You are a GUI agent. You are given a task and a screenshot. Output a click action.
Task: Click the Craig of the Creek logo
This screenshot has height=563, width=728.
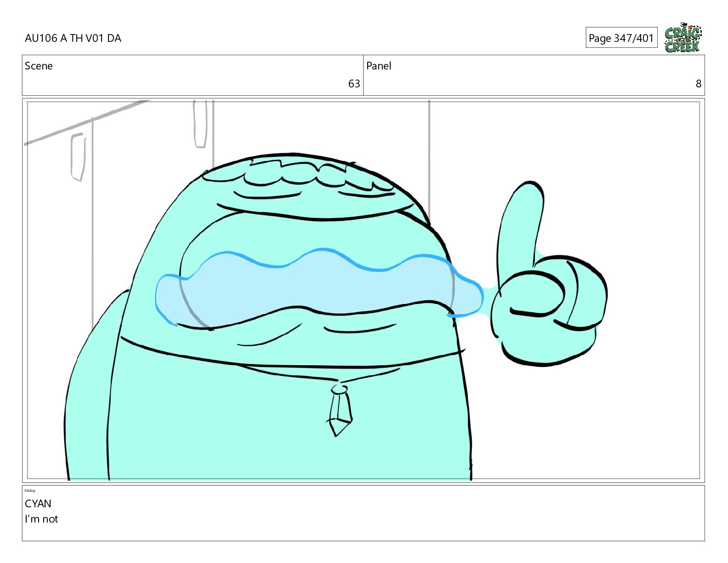click(683, 38)
